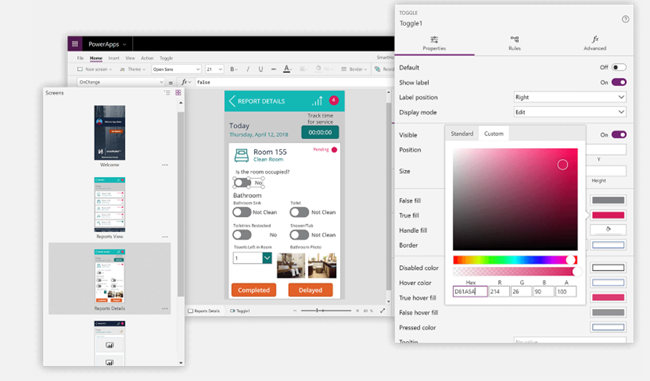Image resolution: width=650 pixels, height=381 pixels.
Task: Toggle the Toilet Not Clean switch
Action: click(x=299, y=212)
